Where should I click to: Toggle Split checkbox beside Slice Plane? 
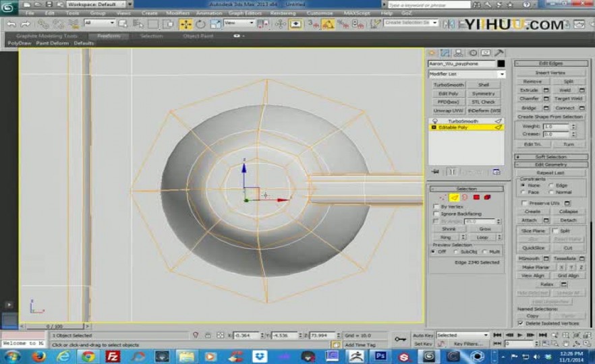click(x=556, y=231)
